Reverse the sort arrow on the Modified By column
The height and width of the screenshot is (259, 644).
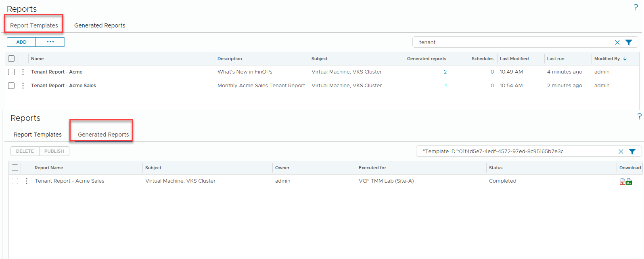(625, 59)
